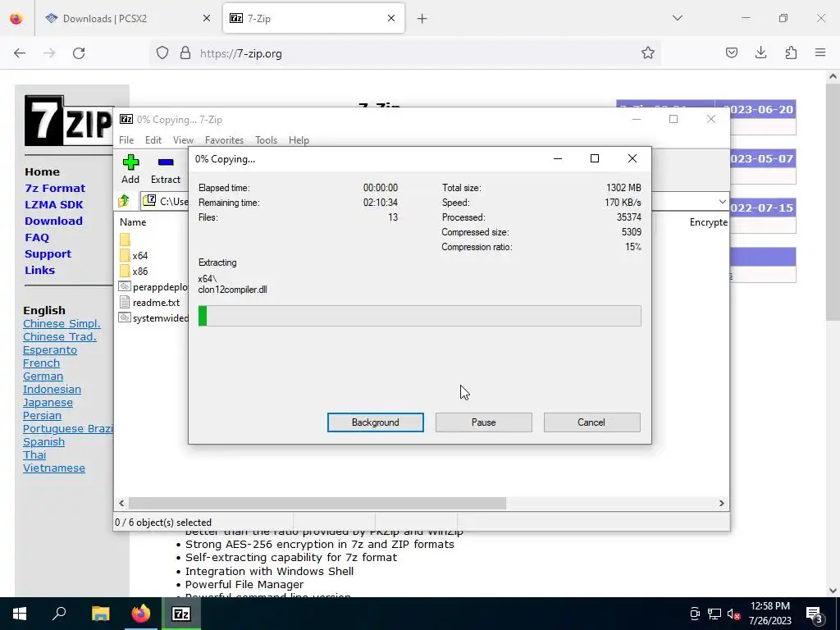Click the 7-Zip taskbar icon

tap(181, 614)
